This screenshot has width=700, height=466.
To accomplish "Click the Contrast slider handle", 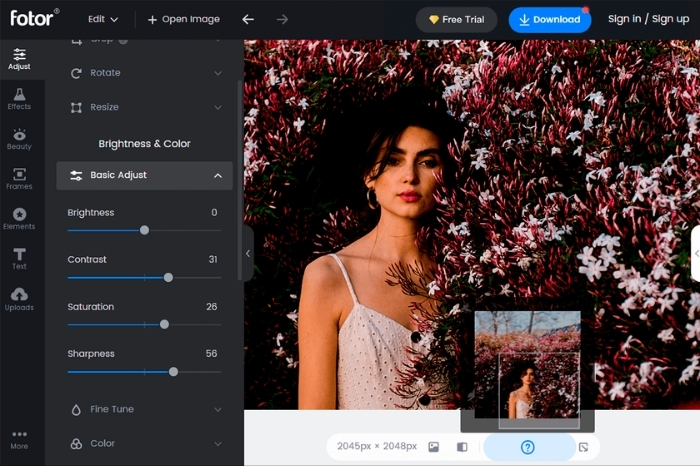I will point(168,278).
